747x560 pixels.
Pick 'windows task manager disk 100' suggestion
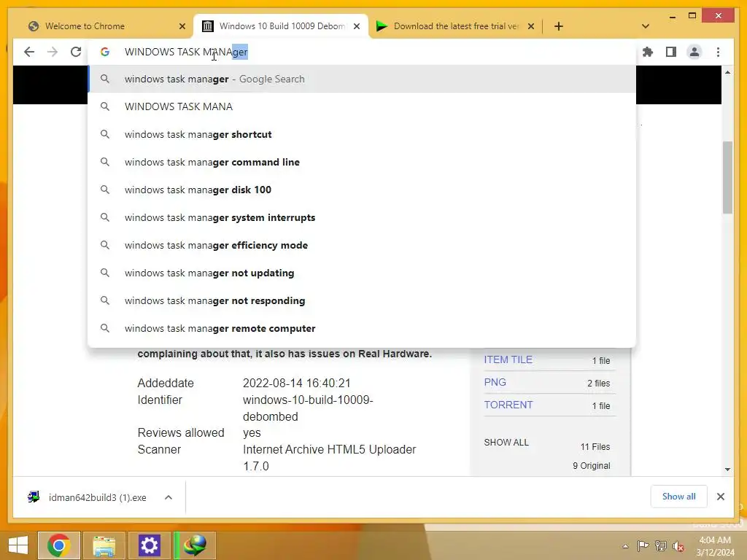coord(362,190)
